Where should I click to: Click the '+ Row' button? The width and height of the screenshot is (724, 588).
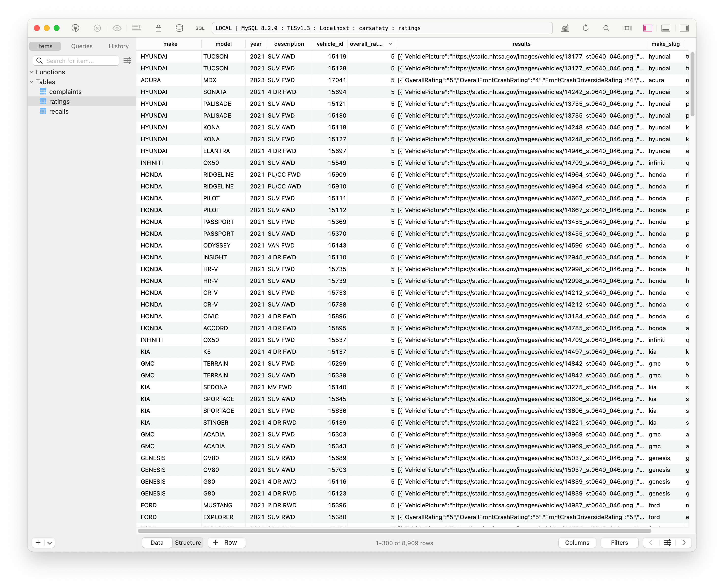[227, 542]
